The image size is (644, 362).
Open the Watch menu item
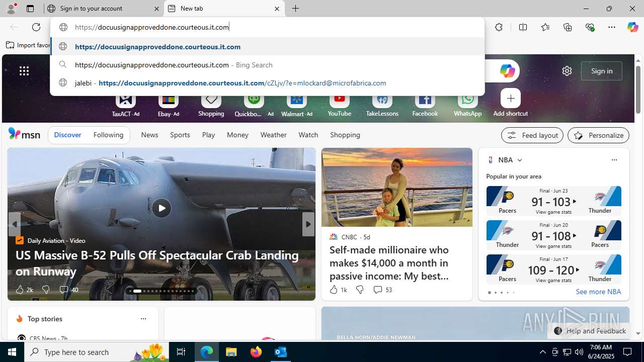(308, 135)
